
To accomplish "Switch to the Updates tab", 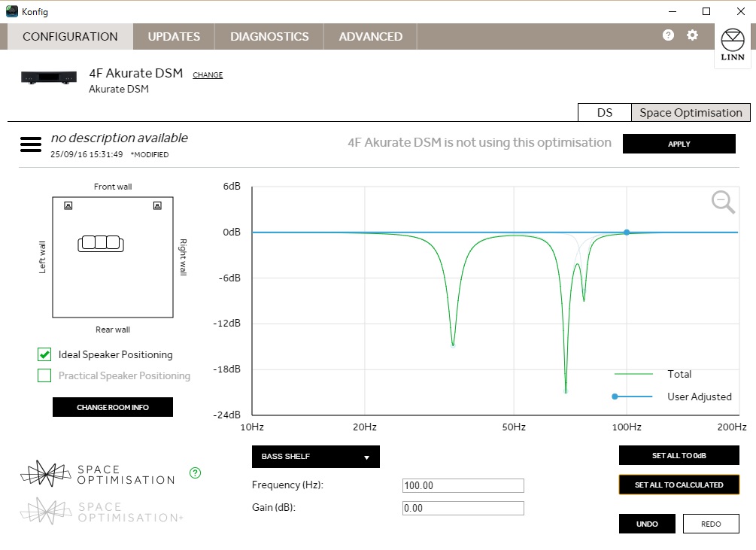I will coord(174,37).
